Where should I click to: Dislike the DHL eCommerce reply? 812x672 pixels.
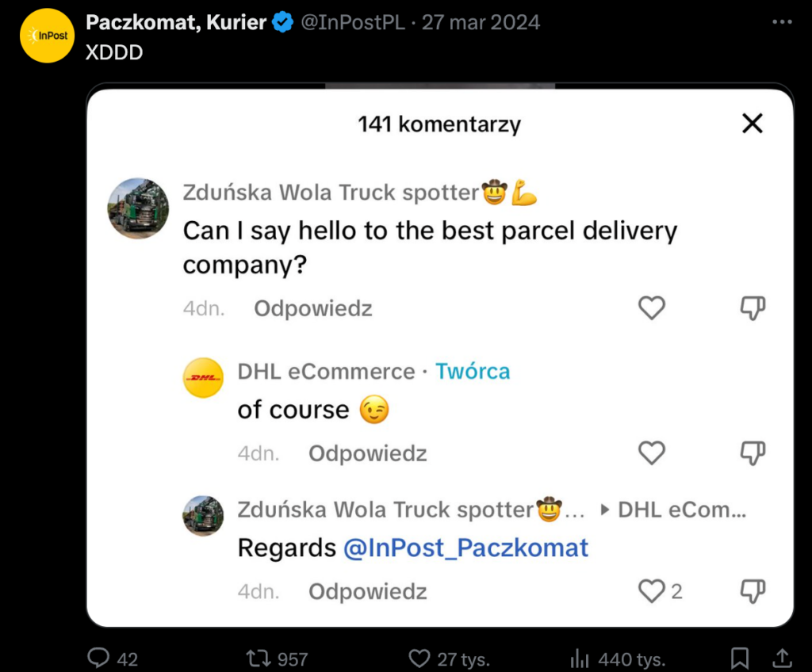pyautogui.click(x=752, y=452)
